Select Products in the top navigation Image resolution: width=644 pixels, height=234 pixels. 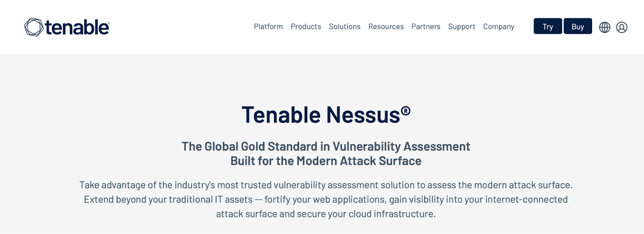click(305, 27)
